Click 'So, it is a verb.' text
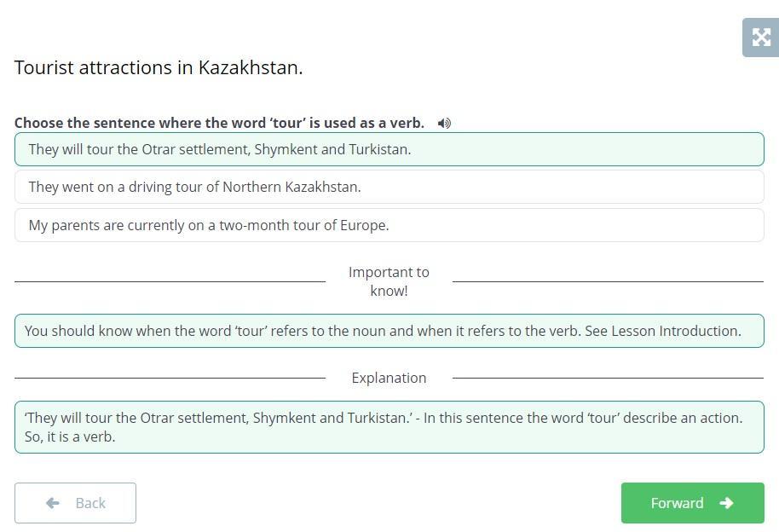This screenshot has height=532, width=779. point(65,437)
